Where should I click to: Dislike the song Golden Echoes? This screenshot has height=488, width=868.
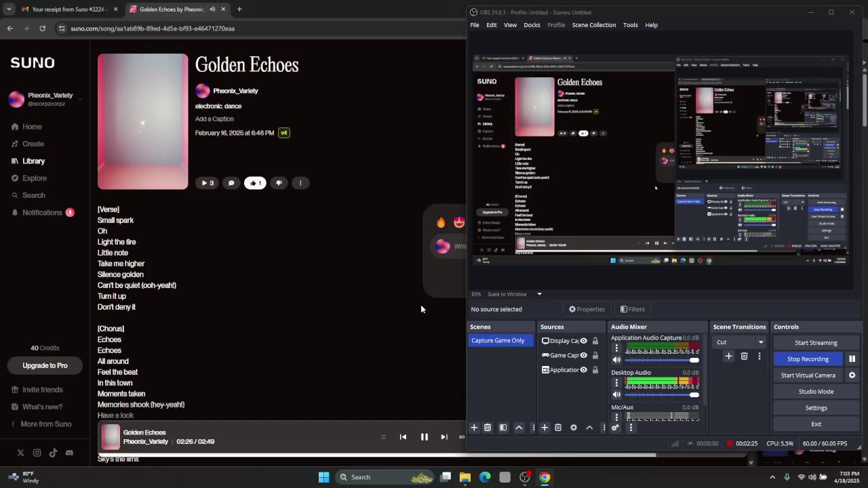pyautogui.click(x=279, y=183)
